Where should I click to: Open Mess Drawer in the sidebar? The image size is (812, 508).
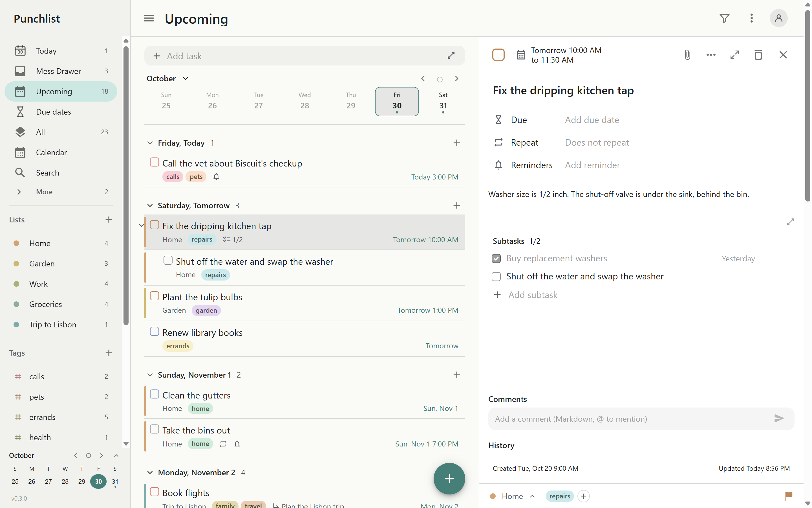[x=61, y=71]
